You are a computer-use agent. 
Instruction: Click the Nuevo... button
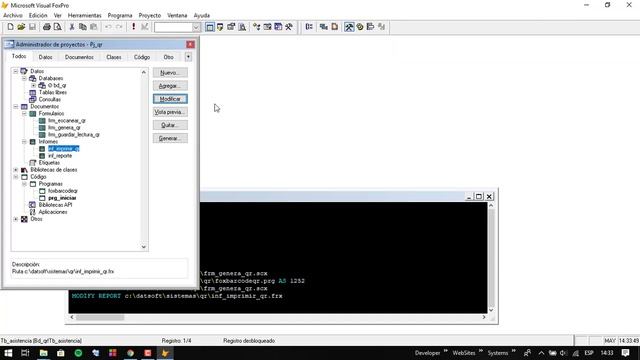pyautogui.click(x=170, y=73)
